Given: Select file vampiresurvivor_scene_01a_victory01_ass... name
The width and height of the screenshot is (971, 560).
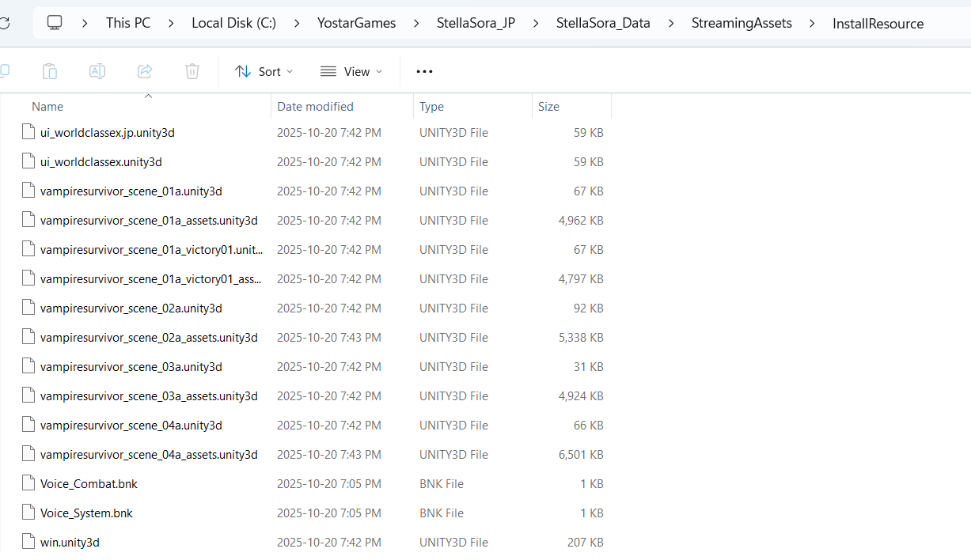Looking at the screenshot, I should (150, 278).
